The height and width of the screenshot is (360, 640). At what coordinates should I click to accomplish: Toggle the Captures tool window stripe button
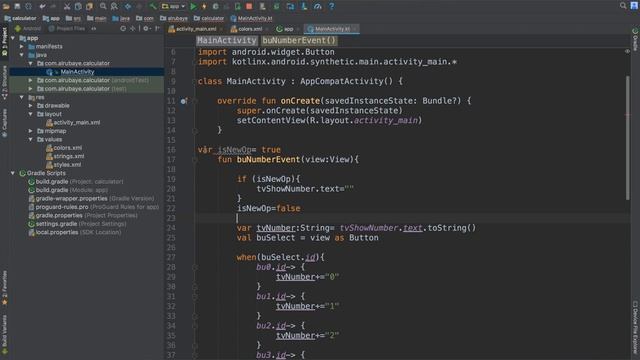point(4,123)
